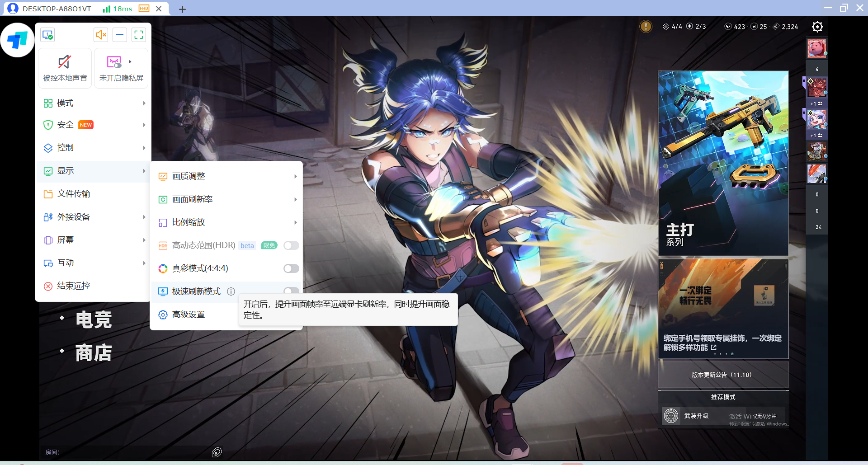The height and width of the screenshot is (465, 868).
Task: Close the DESKTOP-A88O1VT session tab
Action: click(x=159, y=9)
